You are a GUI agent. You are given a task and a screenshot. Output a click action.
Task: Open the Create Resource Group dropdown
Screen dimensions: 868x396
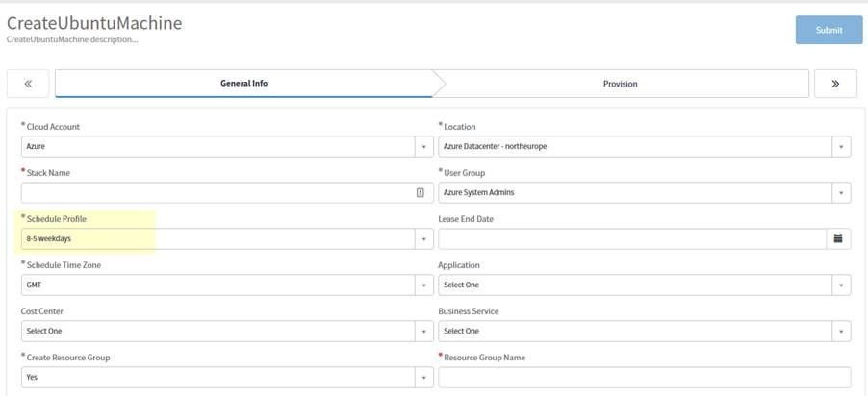[423, 377]
